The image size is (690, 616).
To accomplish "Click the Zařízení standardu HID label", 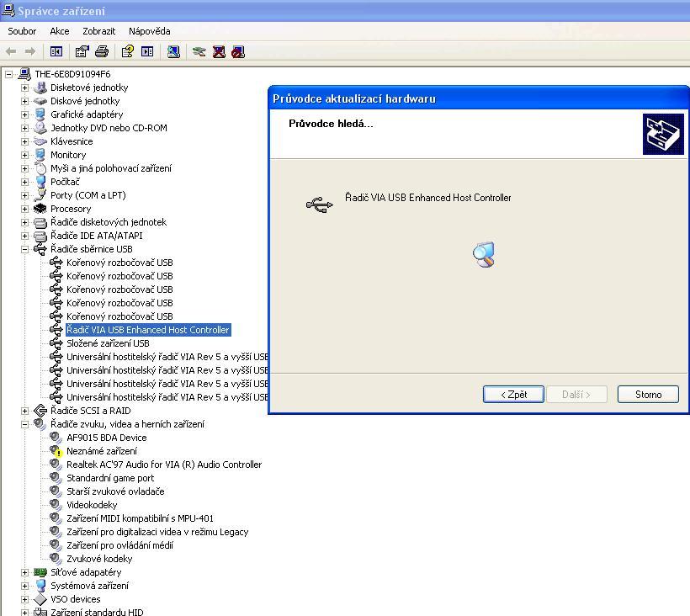I will tap(97, 612).
